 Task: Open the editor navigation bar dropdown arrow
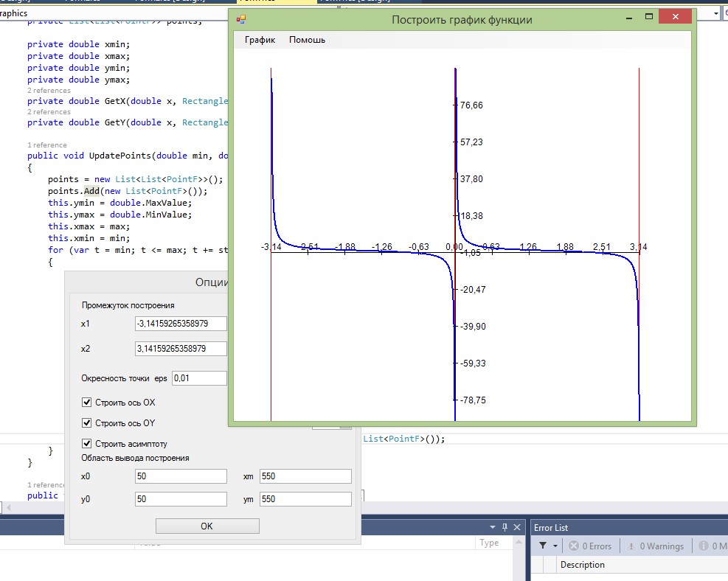[x=715, y=13]
